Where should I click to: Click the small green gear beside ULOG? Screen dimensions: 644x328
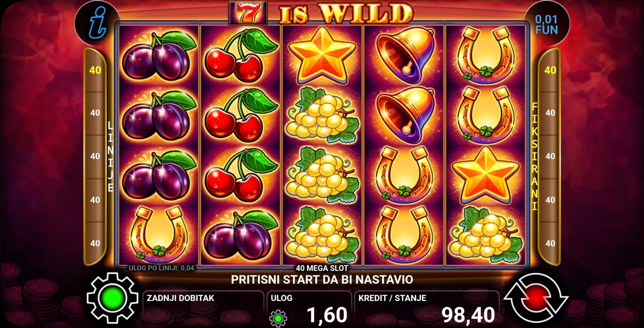coord(278,318)
